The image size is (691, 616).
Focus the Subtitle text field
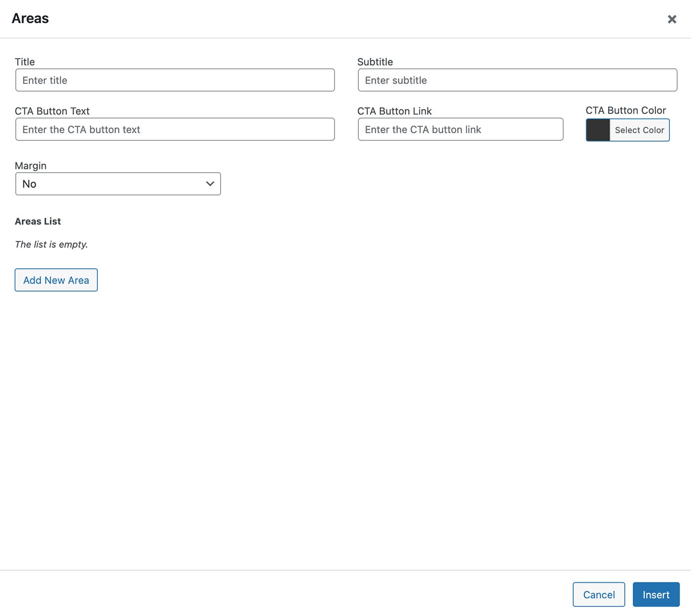pos(517,80)
